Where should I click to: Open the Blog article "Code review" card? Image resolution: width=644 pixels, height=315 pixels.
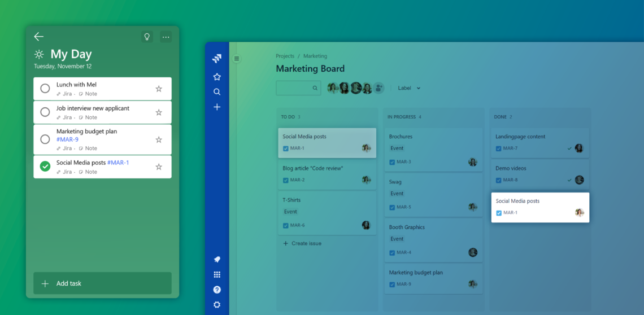[x=327, y=174]
